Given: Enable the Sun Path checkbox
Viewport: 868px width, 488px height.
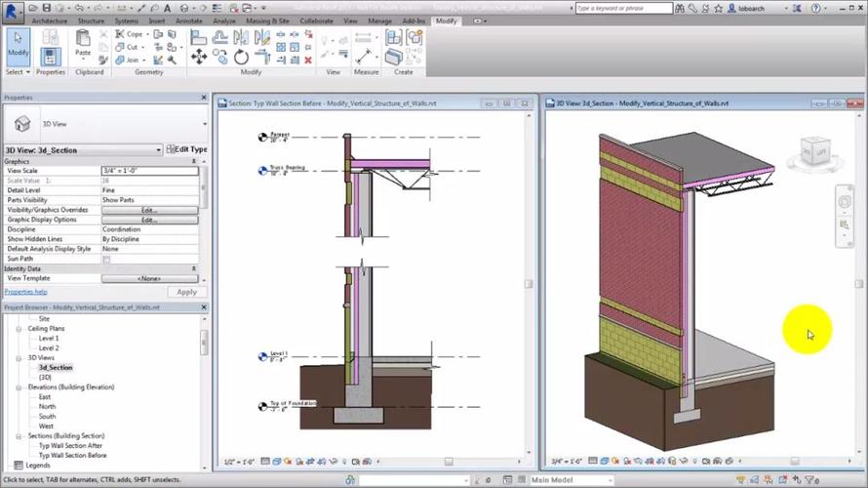Looking at the screenshot, I should click(x=106, y=259).
